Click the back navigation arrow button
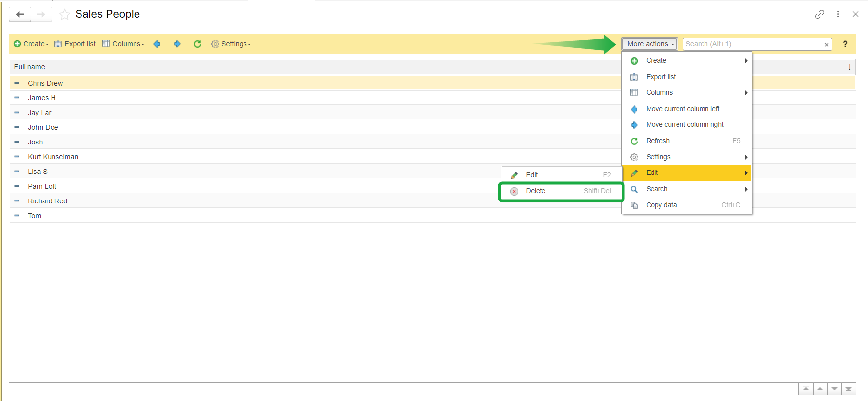The height and width of the screenshot is (401, 868). pyautogui.click(x=20, y=14)
